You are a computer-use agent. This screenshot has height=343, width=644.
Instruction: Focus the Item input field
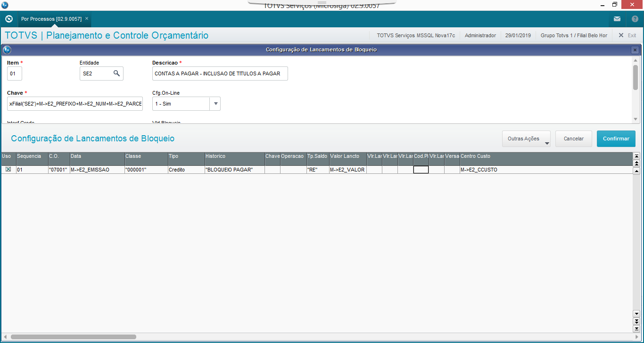point(15,73)
